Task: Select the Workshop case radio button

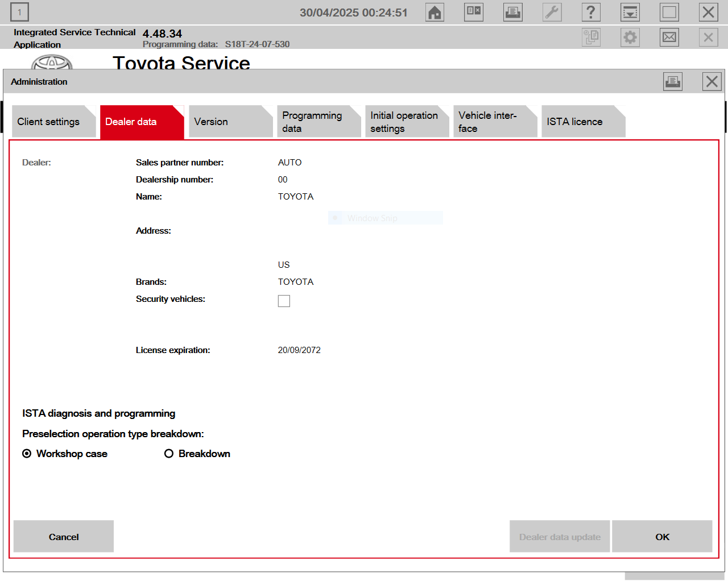Action: tap(27, 454)
